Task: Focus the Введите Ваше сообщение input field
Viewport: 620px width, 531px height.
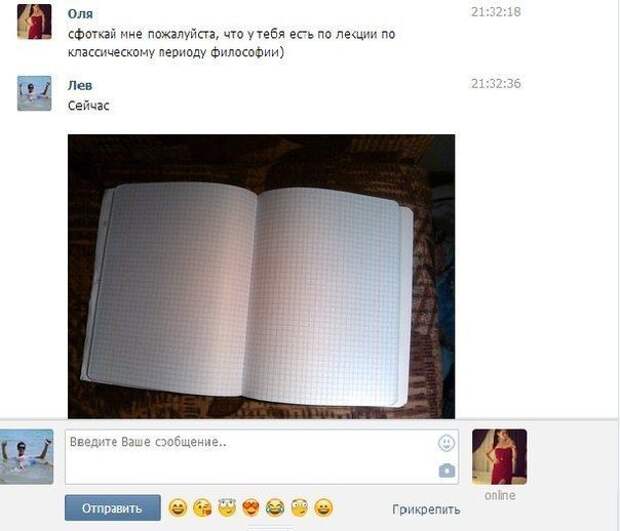Action: click(262, 457)
